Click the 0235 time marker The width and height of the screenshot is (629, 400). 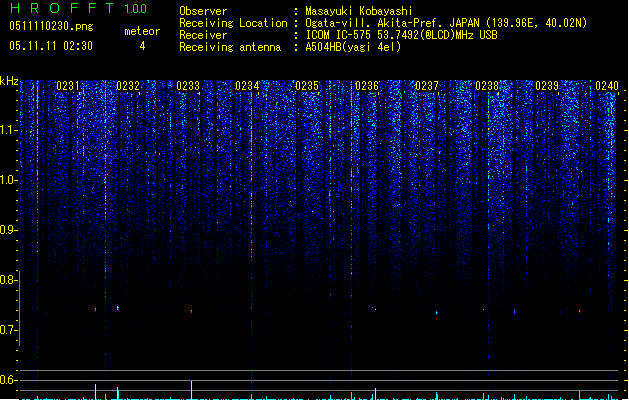click(x=307, y=86)
